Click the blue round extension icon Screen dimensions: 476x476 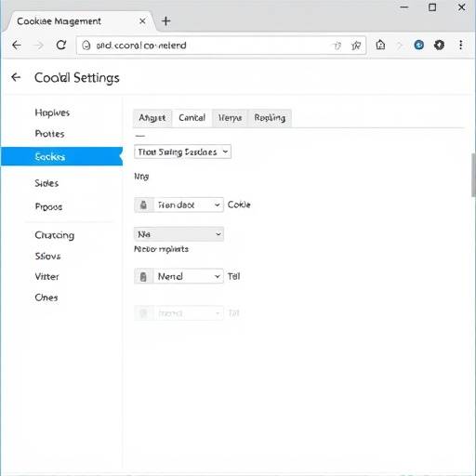[418, 45]
